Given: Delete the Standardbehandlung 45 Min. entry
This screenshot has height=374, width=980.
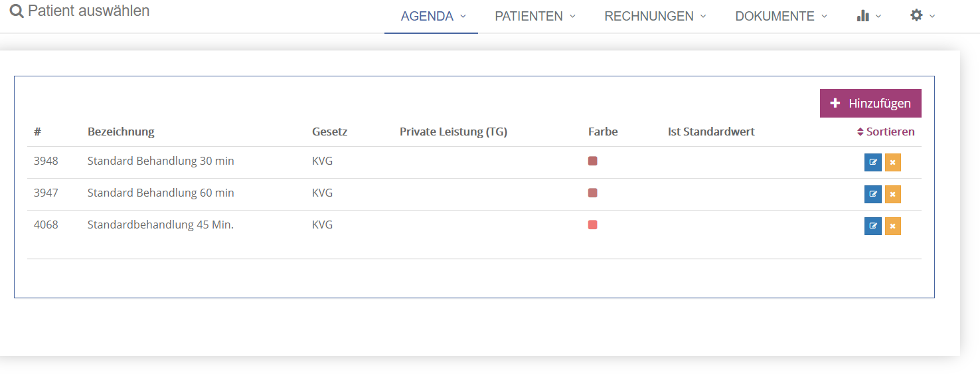Looking at the screenshot, I should (x=893, y=227).
